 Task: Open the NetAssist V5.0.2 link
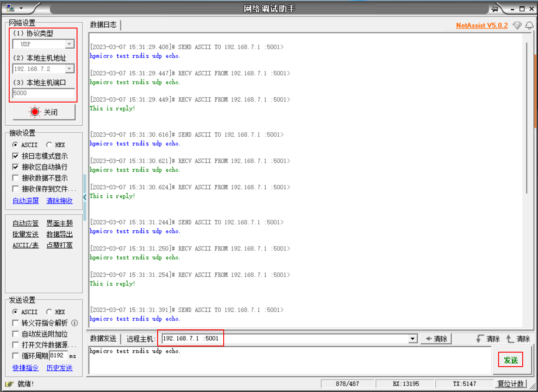(482, 25)
